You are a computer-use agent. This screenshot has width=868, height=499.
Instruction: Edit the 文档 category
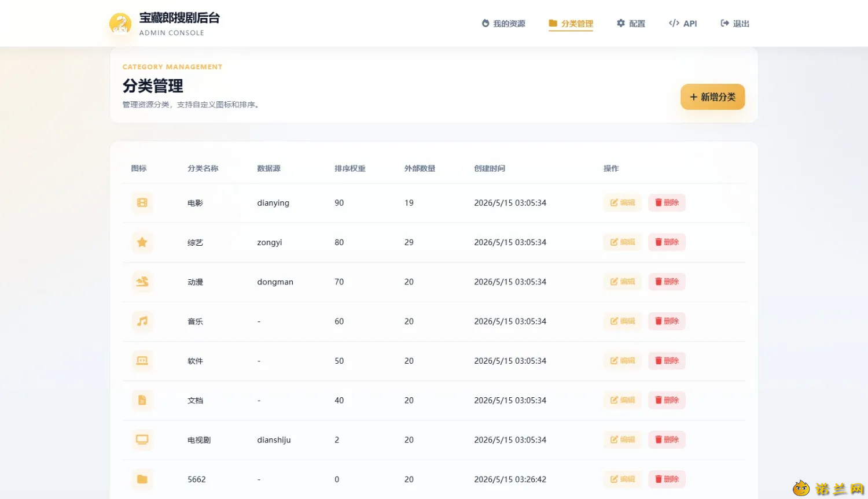(623, 400)
